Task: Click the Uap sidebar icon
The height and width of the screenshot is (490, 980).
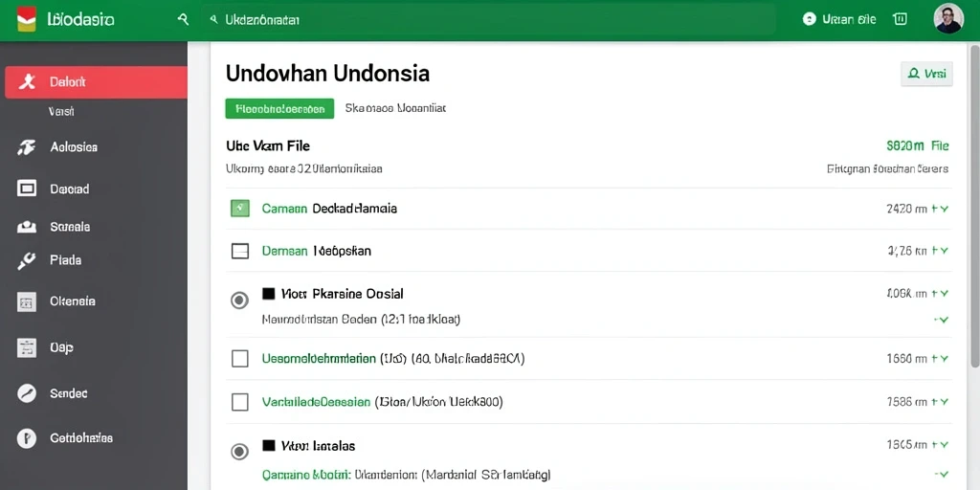Action: [26, 348]
